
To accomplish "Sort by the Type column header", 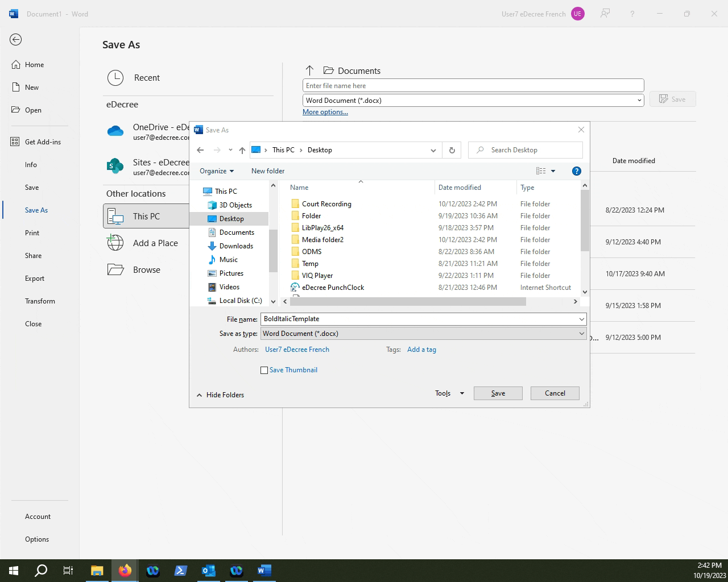I will [x=527, y=188].
